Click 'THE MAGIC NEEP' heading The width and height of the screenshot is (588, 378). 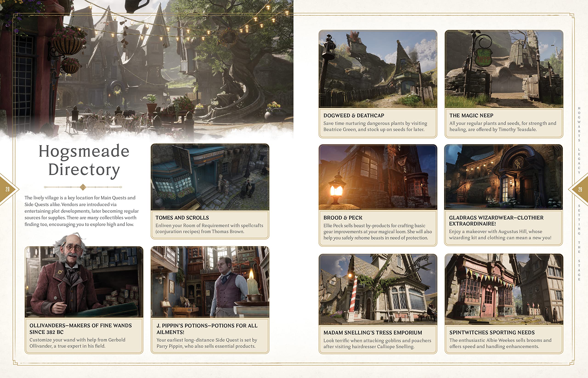pos(471,115)
